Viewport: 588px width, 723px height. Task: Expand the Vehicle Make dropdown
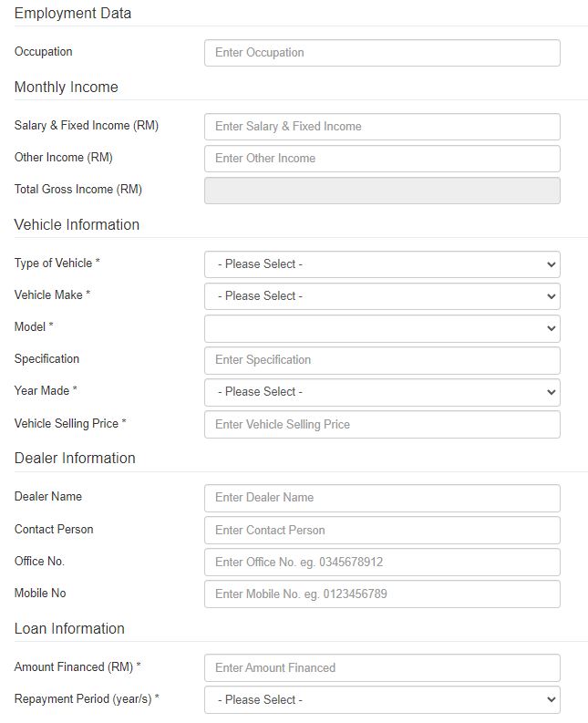point(382,296)
